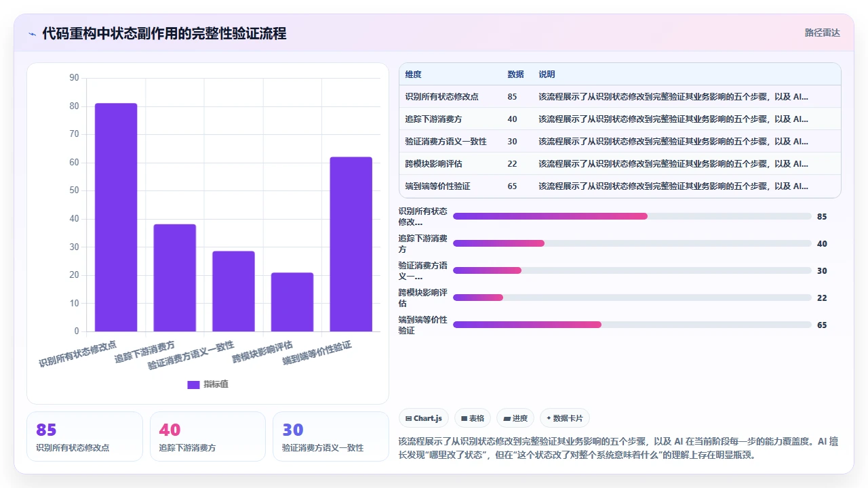Click the progress bar showing 85
Screen dimensions: 868x488
tap(632, 216)
